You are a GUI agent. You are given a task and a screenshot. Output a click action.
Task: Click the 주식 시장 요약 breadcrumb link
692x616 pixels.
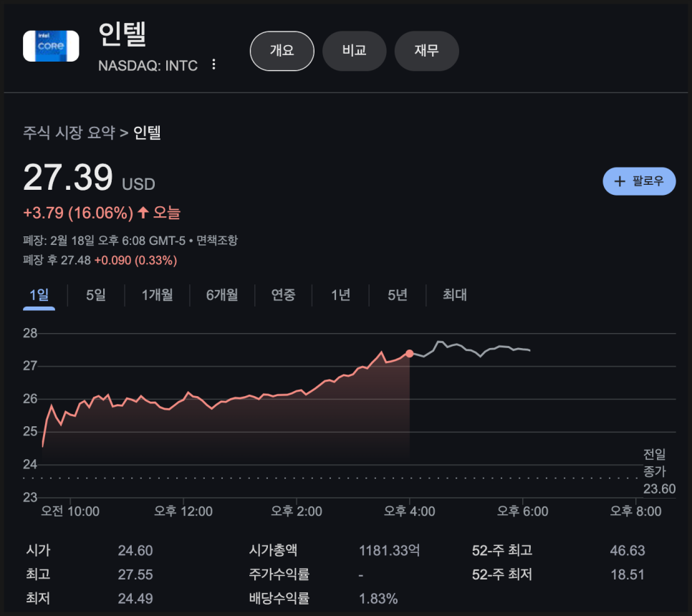coord(69,133)
